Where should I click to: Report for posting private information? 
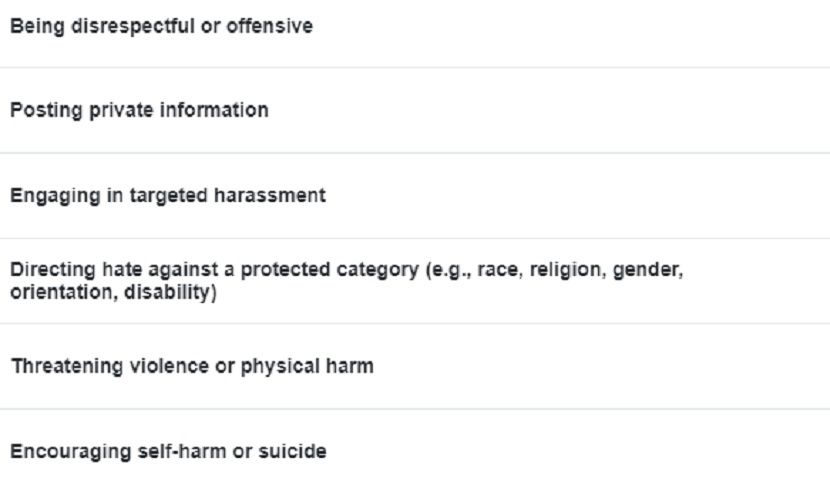(415, 110)
